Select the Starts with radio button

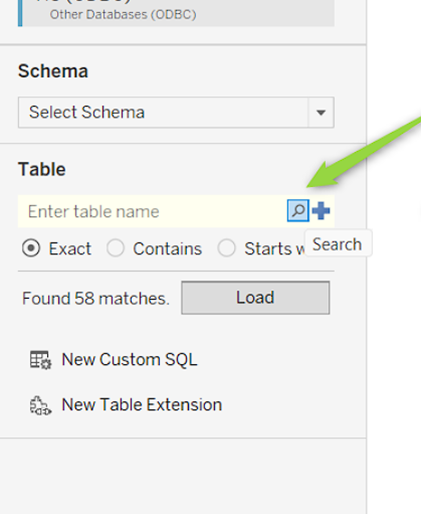pyautogui.click(x=226, y=248)
